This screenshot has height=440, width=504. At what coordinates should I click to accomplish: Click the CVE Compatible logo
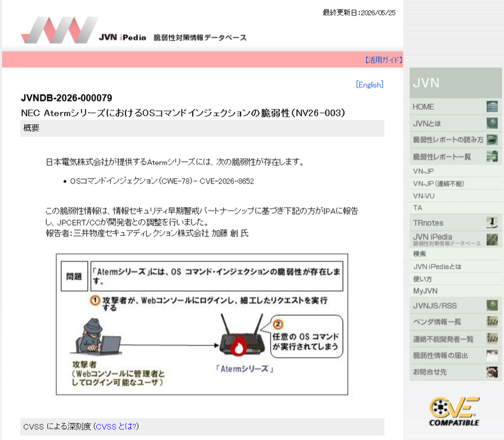coord(454,412)
